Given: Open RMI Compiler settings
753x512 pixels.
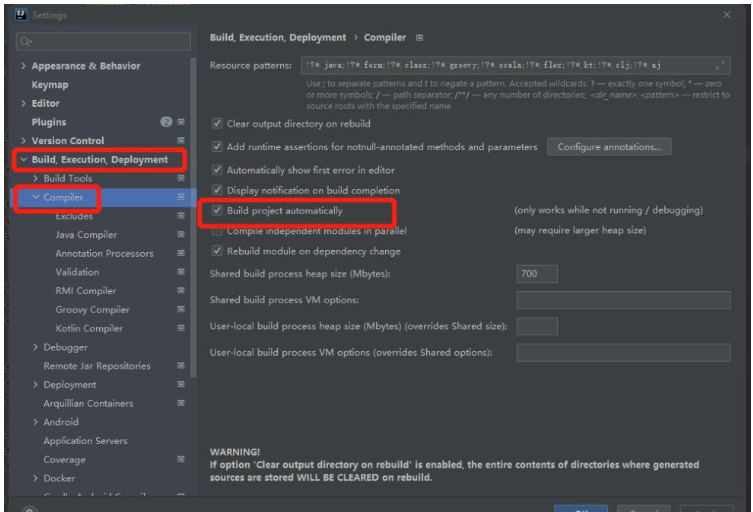Looking at the screenshot, I should pos(85,291).
